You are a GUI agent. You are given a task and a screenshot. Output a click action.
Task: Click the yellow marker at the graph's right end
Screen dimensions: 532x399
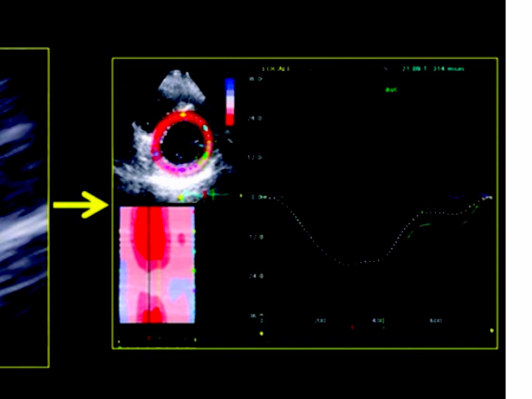tap(491, 330)
